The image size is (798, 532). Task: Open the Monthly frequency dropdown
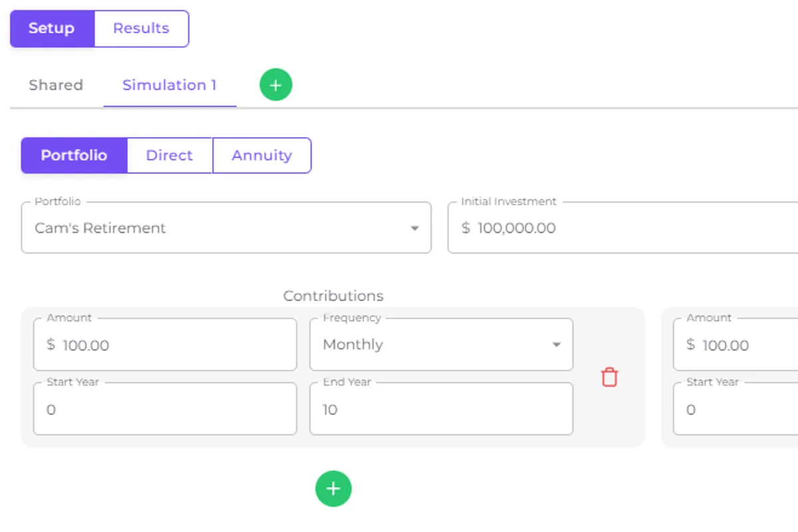pyautogui.click(x=432, y=344)
